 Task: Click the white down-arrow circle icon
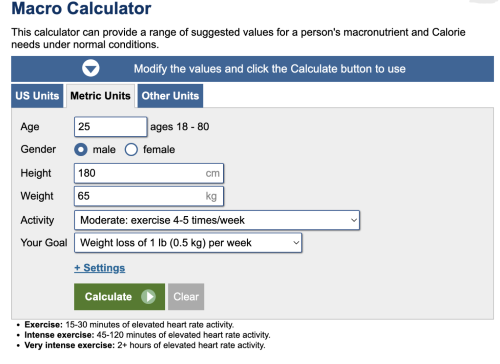coord(91,68)
